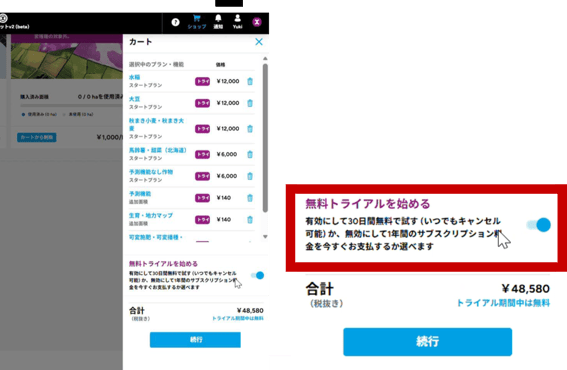Screen dimensions: 567x370
Task: Open the help question mark icon
Action: pos(175,22)
